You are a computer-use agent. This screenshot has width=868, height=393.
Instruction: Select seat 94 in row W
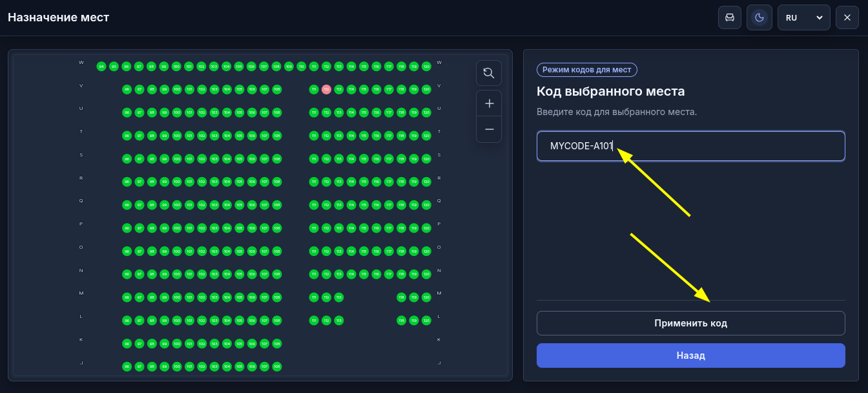click(101, 67)
